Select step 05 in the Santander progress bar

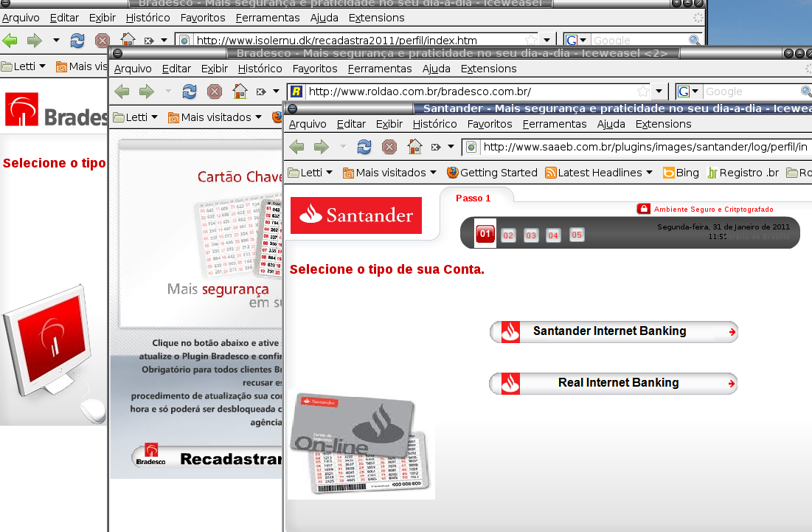click(577, 235)
